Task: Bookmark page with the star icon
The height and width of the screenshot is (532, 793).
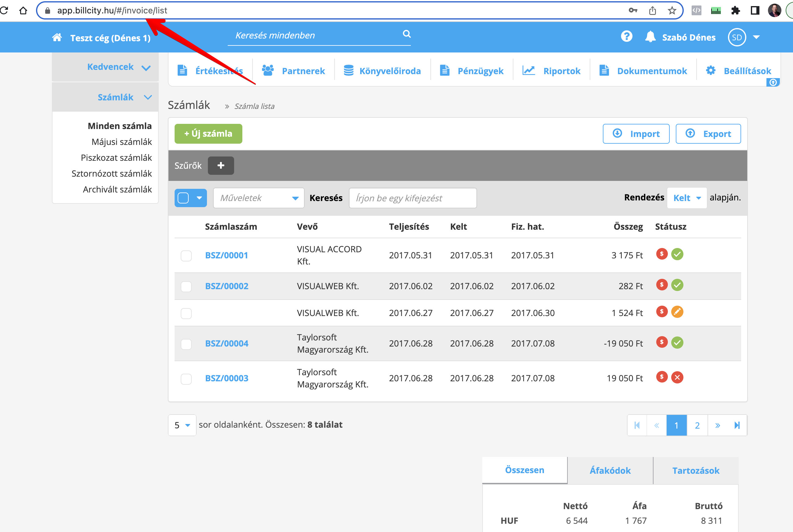Action: [x=672, y=10]
